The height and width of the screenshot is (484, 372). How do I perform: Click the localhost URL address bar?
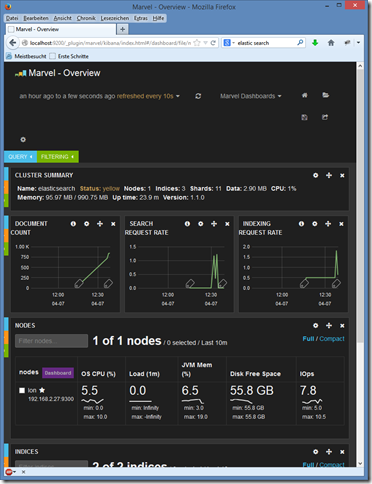pos(110,43)
